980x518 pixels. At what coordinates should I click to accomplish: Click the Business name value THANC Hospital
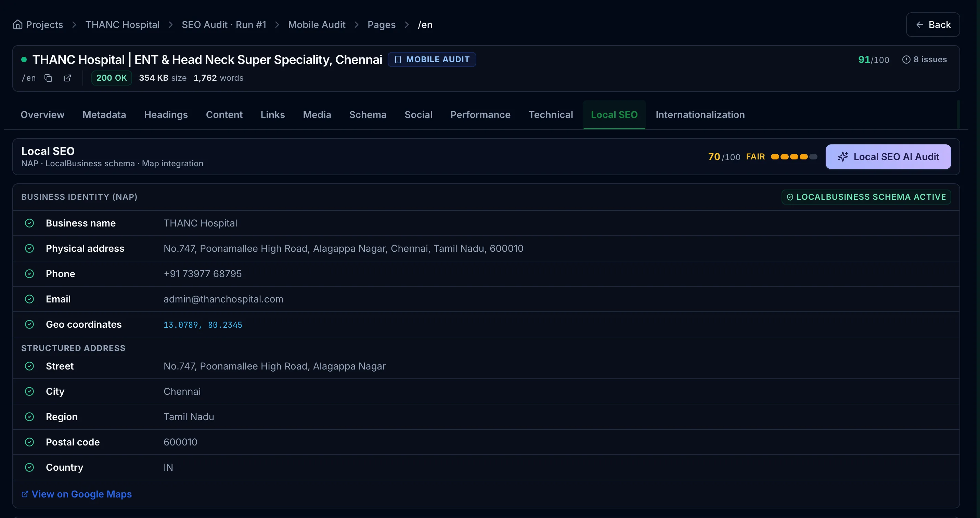coord(200,223)
